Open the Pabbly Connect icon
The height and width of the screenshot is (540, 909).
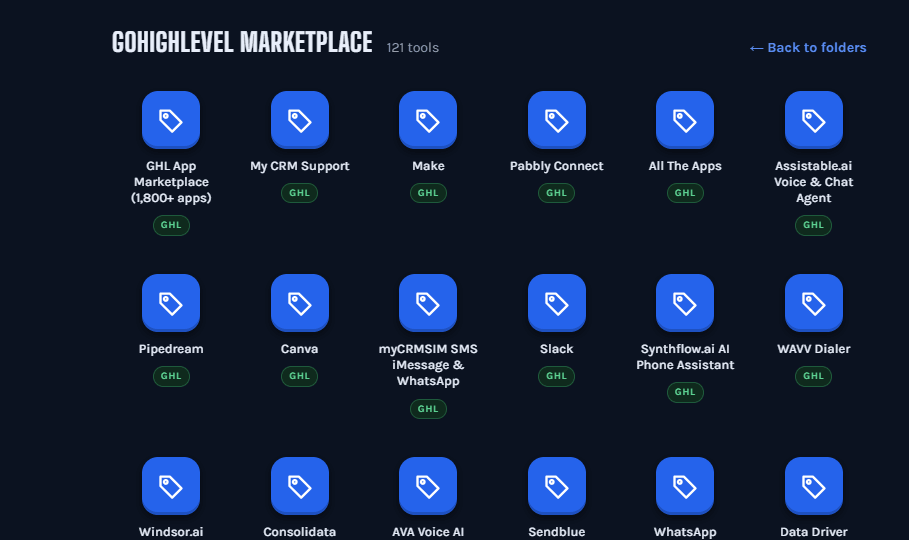coord(557,120)
